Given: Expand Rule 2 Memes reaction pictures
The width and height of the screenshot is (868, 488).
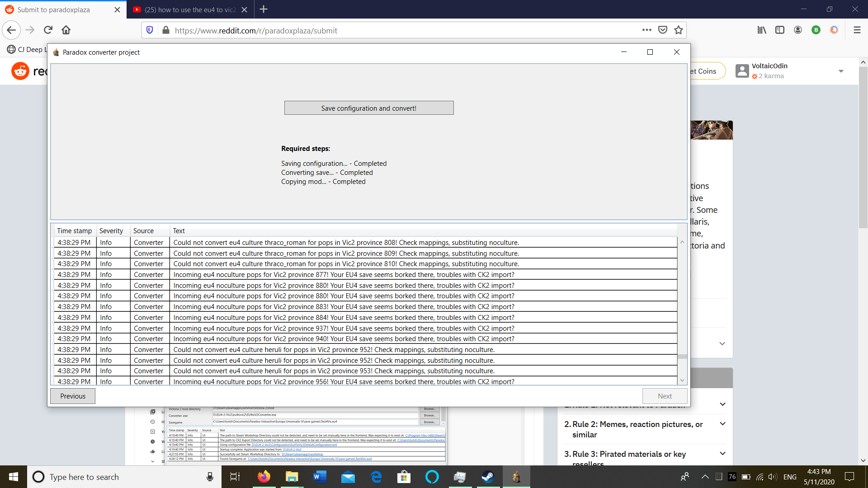Looking at the screenshot, I should [x=722, y=424].
